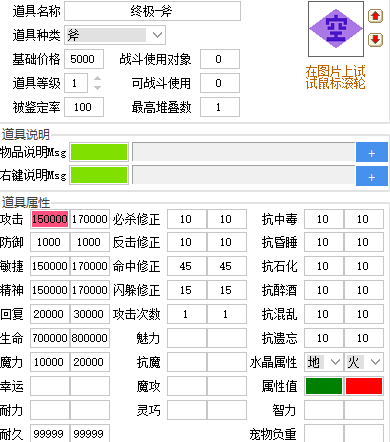
Task: Click the first 抗中毒 field
Action: point(324,219)
